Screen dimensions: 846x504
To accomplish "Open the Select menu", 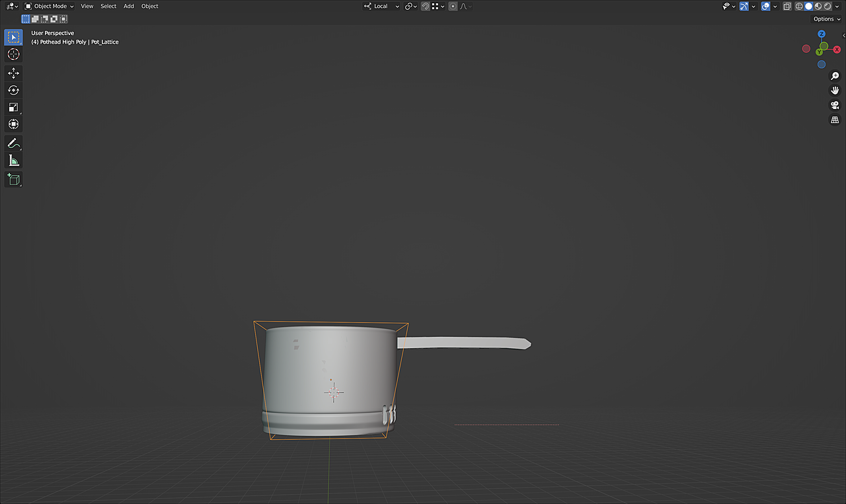I will [108, 6].
